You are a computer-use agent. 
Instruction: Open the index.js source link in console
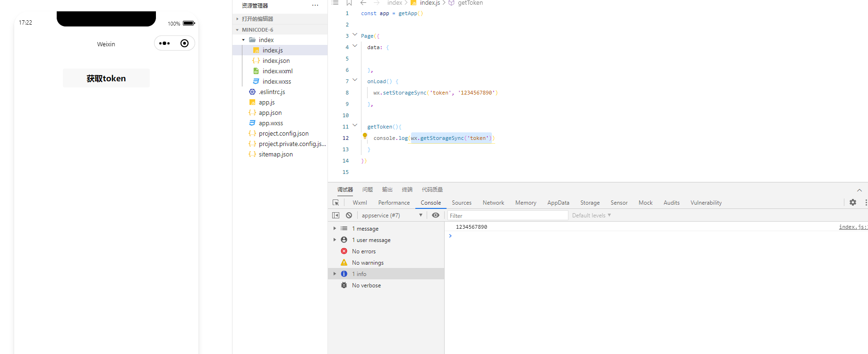[853, 227]
